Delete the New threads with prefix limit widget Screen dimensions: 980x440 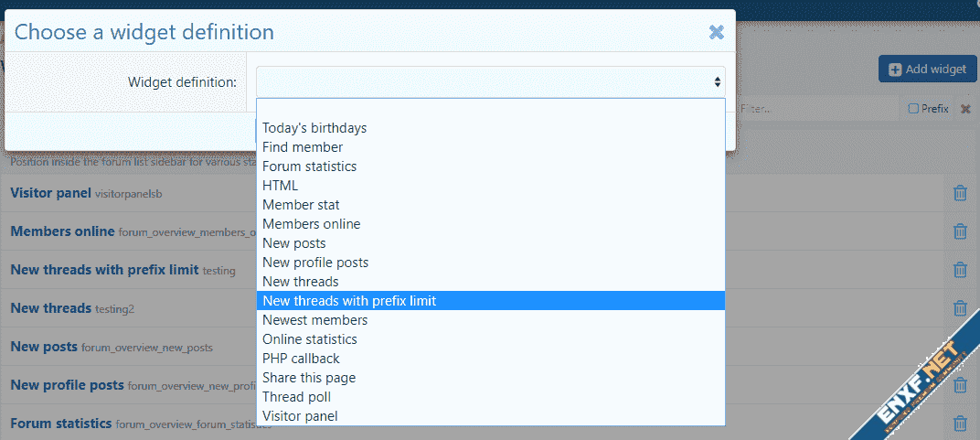click(960, 270)
